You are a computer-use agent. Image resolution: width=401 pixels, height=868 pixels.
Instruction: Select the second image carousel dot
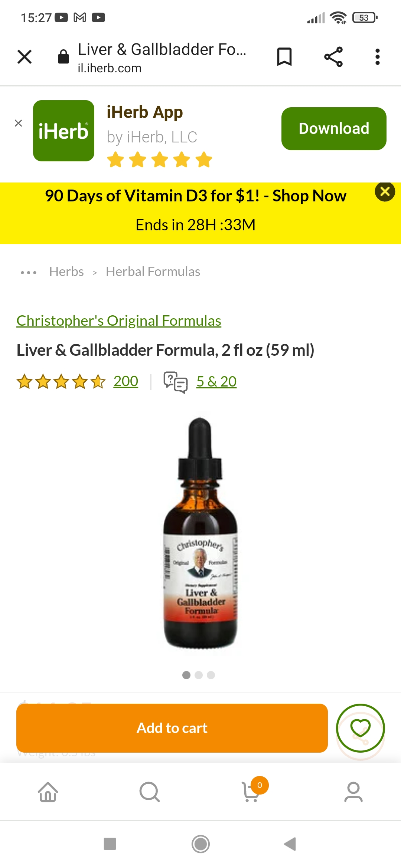pyautogui.click(x=199, y=675)
